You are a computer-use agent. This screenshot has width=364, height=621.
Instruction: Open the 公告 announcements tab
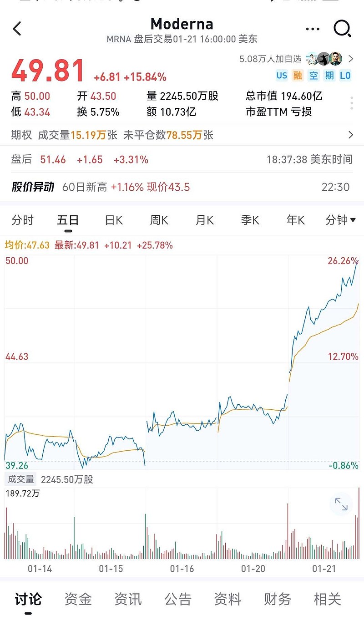click(177, 599)
